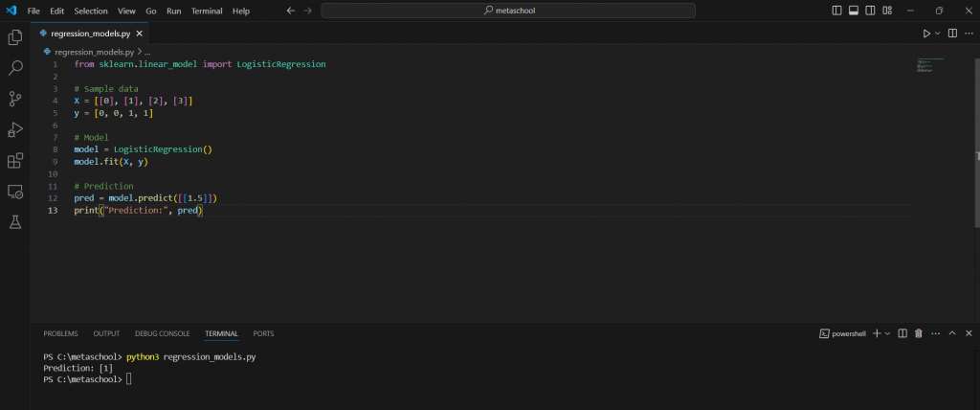Run the Python file with the play button
Viewport: 980px width, 410px height.
click(926, 34)
